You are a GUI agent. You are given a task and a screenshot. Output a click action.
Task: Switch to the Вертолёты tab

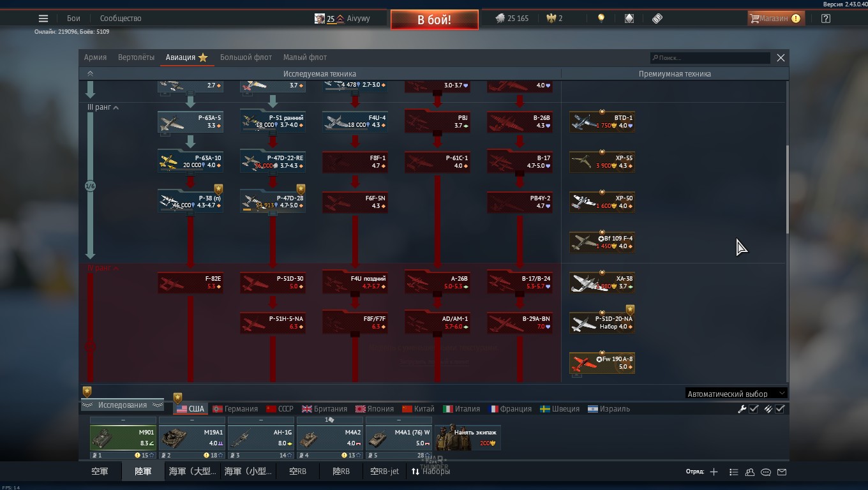136,57
